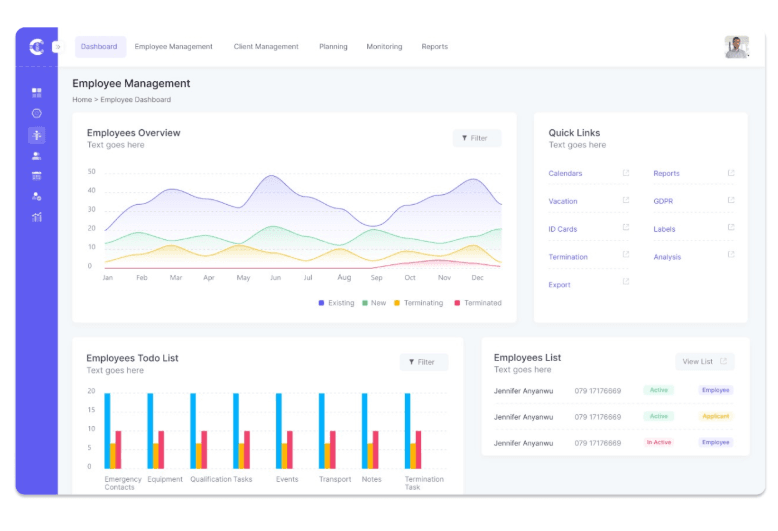Click the user-with-checkmark icon in sidebar
Screen dimensions: 778x531
point(36,196)
